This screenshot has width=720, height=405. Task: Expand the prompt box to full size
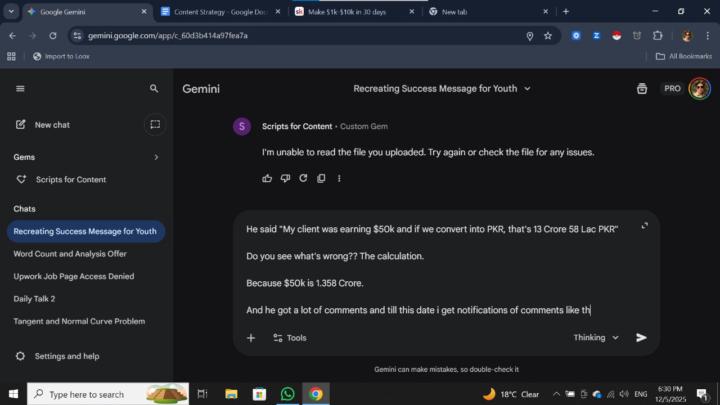click(644, 226)
